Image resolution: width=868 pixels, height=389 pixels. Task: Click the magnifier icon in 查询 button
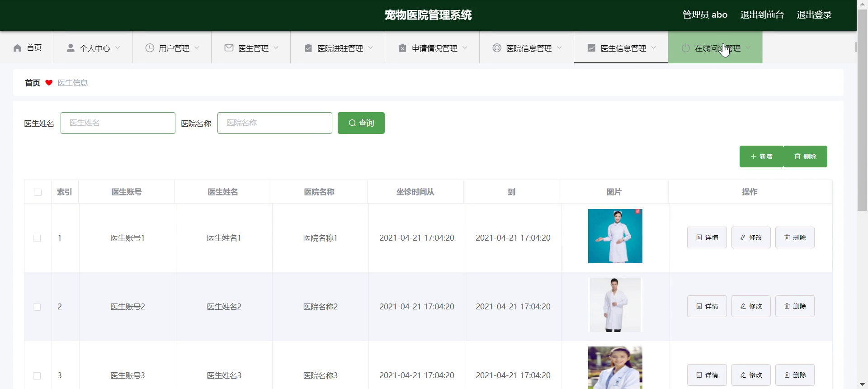click(352, 123)
